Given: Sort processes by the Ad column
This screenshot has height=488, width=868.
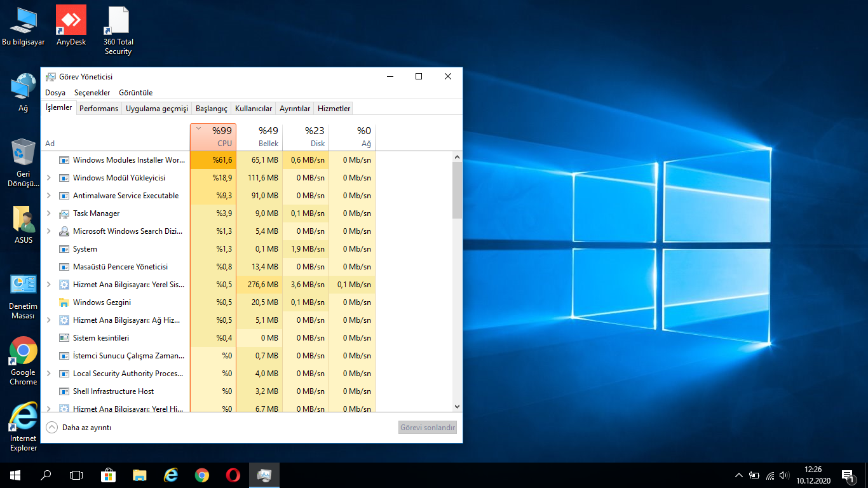Looking at the screenshot, I should tap(116, 137).
